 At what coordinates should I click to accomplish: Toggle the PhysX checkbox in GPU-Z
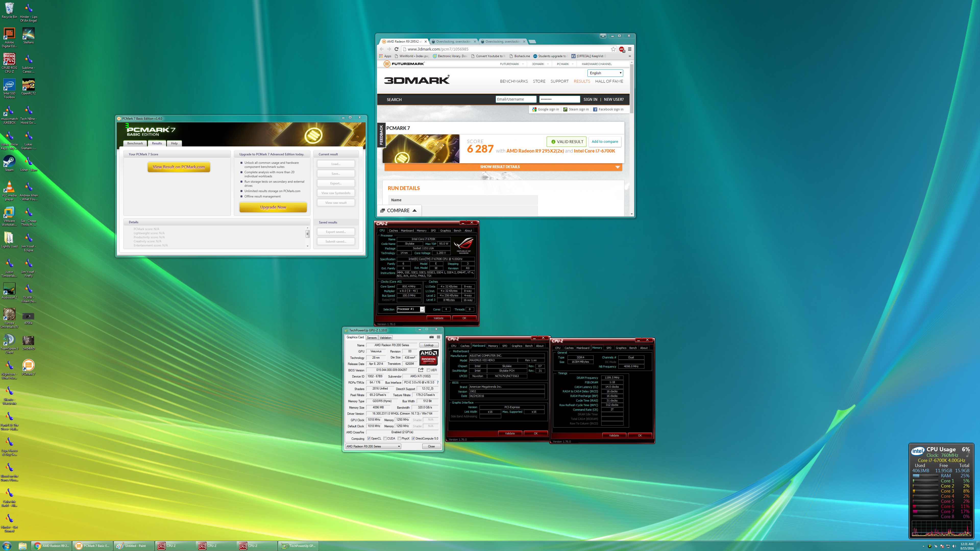pyautogui.click(x=399, y=439)
